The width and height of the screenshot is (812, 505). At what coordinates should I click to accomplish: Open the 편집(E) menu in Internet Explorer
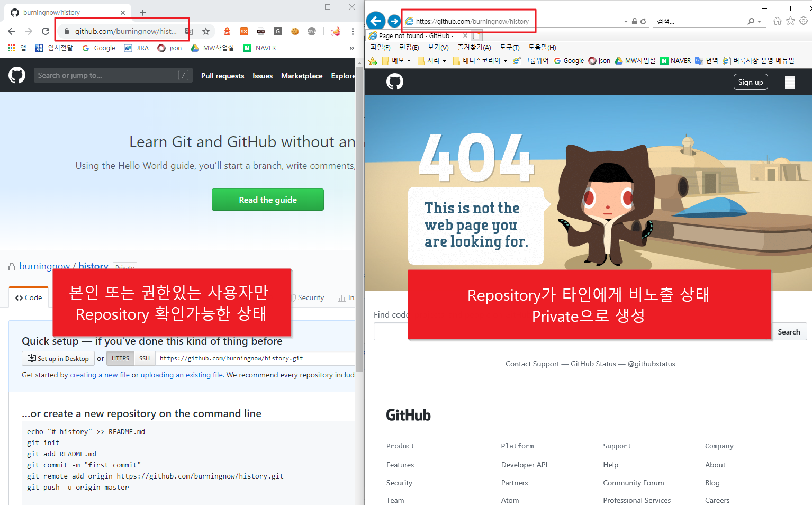point(409,48)
